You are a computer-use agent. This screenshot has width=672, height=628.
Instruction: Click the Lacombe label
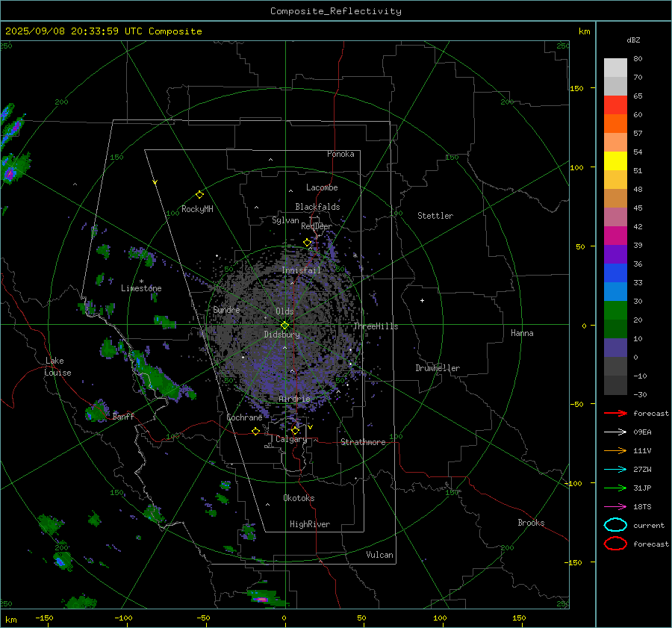(322, 187)
